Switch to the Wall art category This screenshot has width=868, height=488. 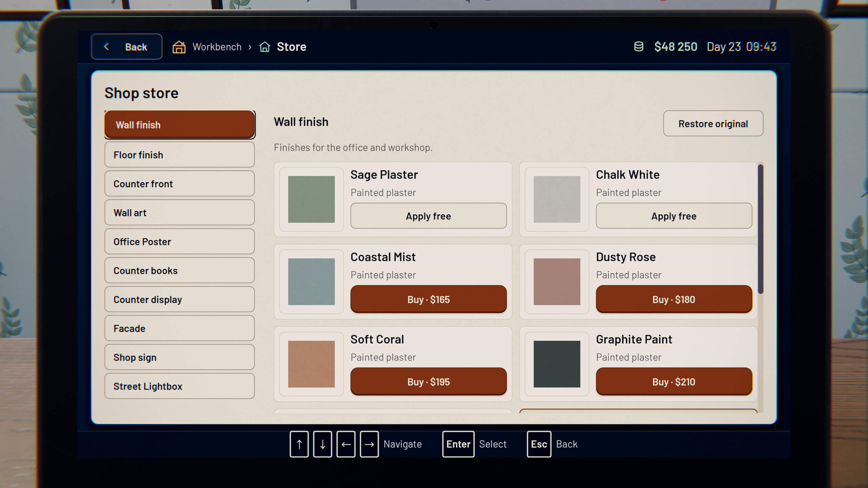click(x=179, y=213)
